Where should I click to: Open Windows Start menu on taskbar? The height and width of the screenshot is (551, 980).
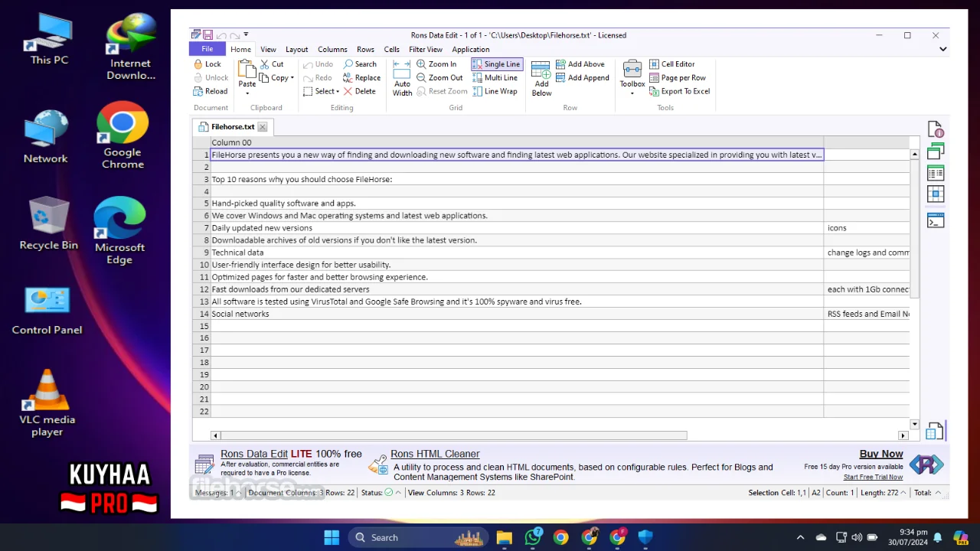pyautogui.click(x=332, y=537)
